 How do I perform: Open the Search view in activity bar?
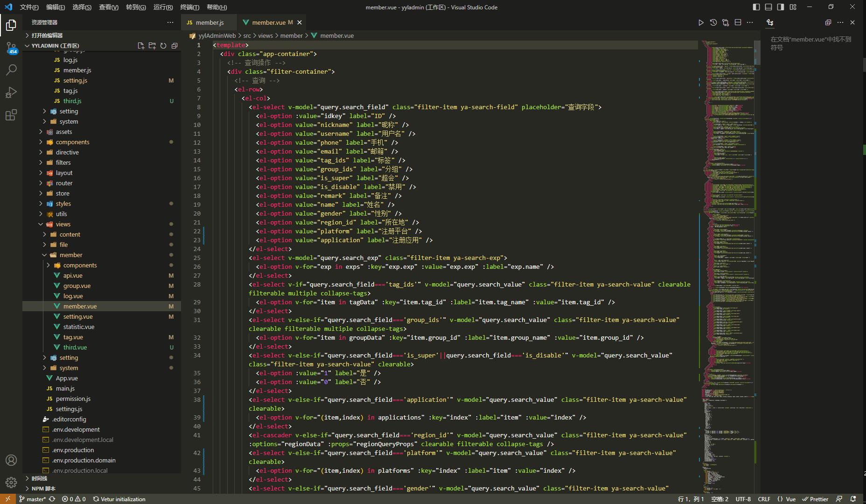click(11, 70)
